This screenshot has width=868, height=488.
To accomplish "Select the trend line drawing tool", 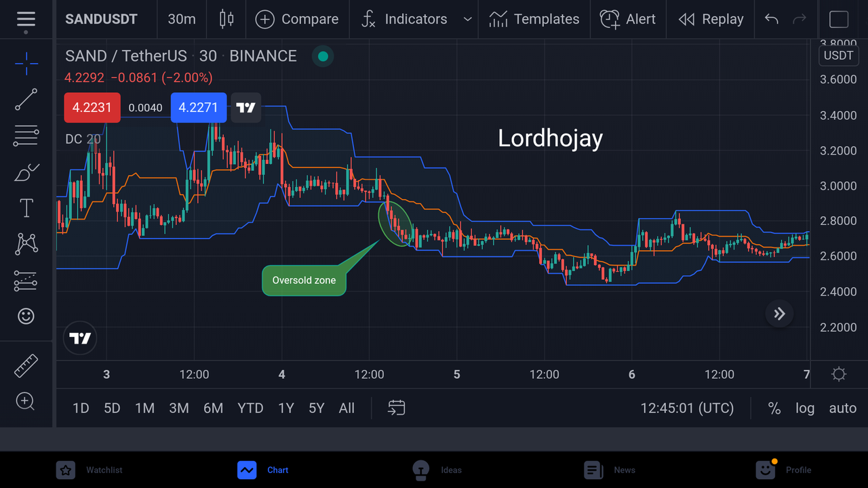I will (x=26, y=100).
